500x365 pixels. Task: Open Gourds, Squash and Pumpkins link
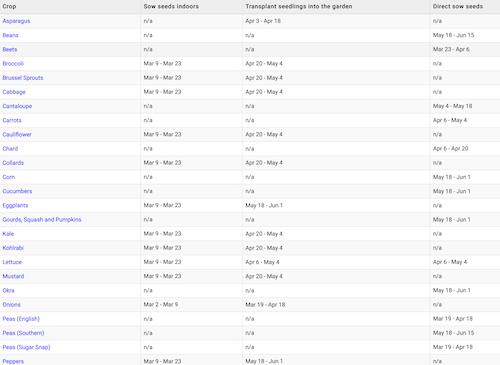tap(42, 220)
